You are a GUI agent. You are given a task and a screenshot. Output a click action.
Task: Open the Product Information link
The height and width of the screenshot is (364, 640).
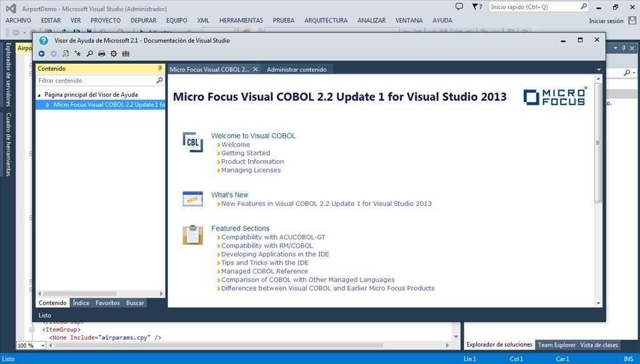click(x=253, y=161)
